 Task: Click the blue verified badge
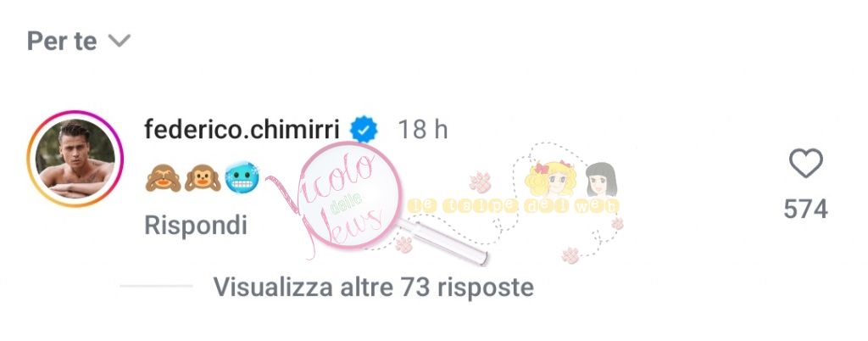coord(364,131)
